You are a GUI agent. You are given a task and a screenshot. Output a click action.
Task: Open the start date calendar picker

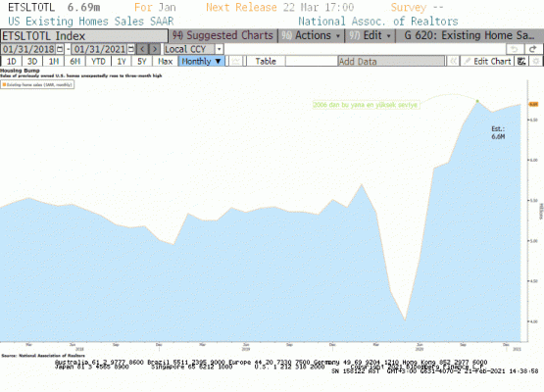point(60,49)
